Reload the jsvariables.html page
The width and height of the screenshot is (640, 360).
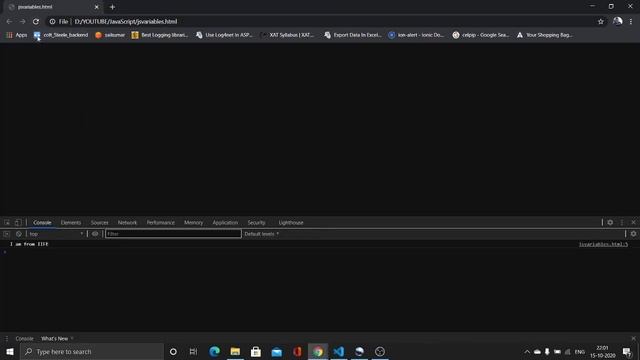[x=36, y=22]
